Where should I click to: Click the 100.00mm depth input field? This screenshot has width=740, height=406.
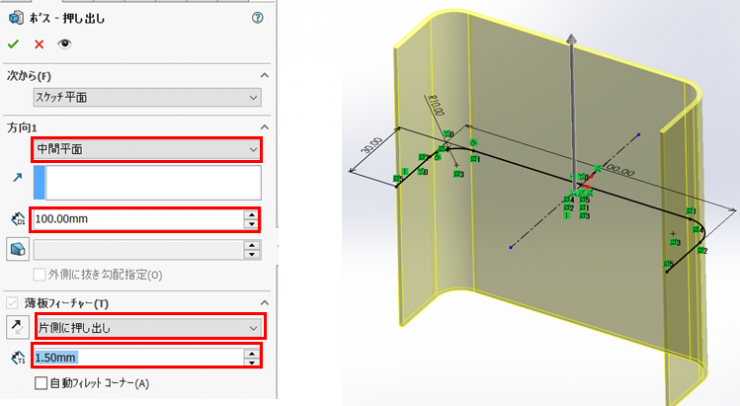click(x=137, y=219)
